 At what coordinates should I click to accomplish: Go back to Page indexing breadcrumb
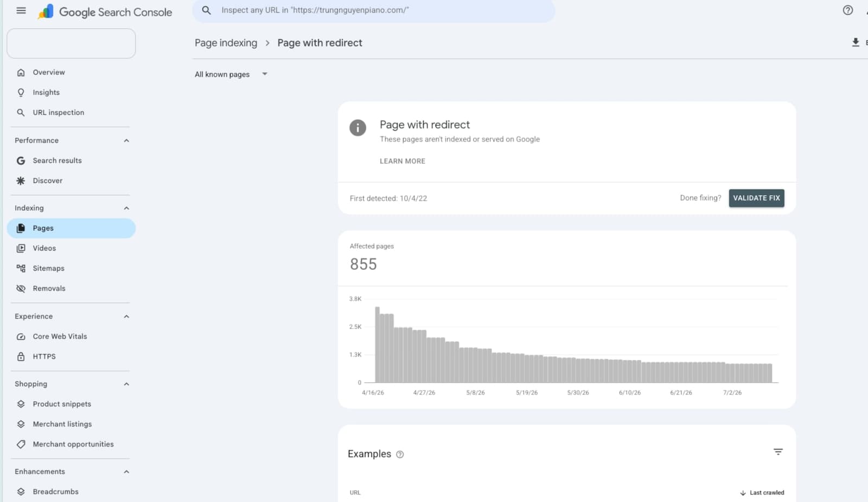226,43
